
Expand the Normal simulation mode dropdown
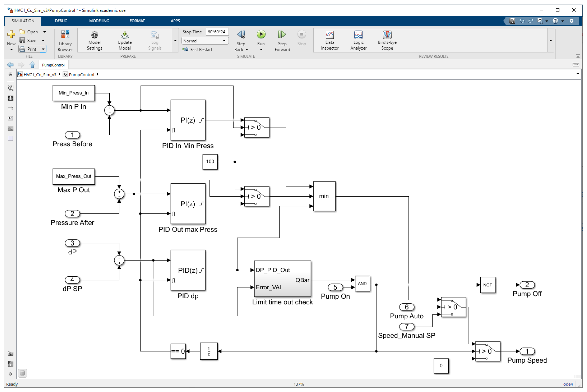(224, 41)
